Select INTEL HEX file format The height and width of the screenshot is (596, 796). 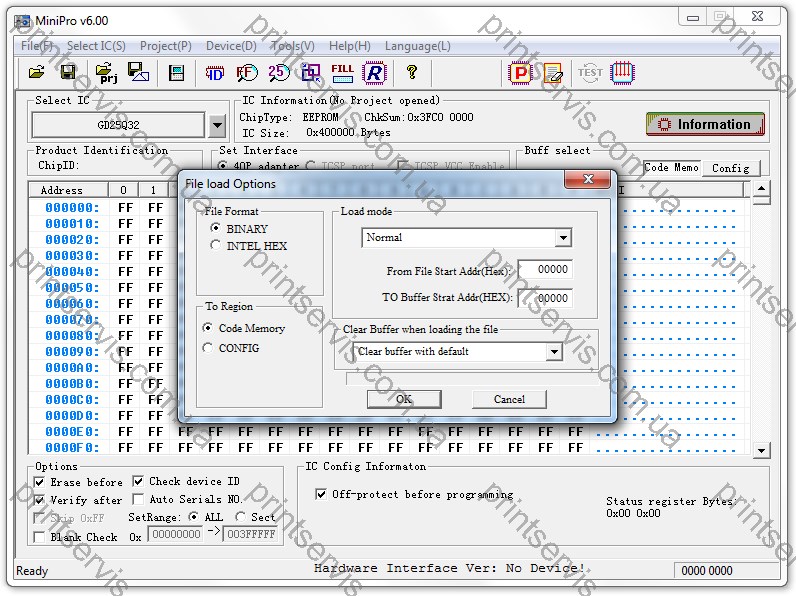click(x=215, y=245)
